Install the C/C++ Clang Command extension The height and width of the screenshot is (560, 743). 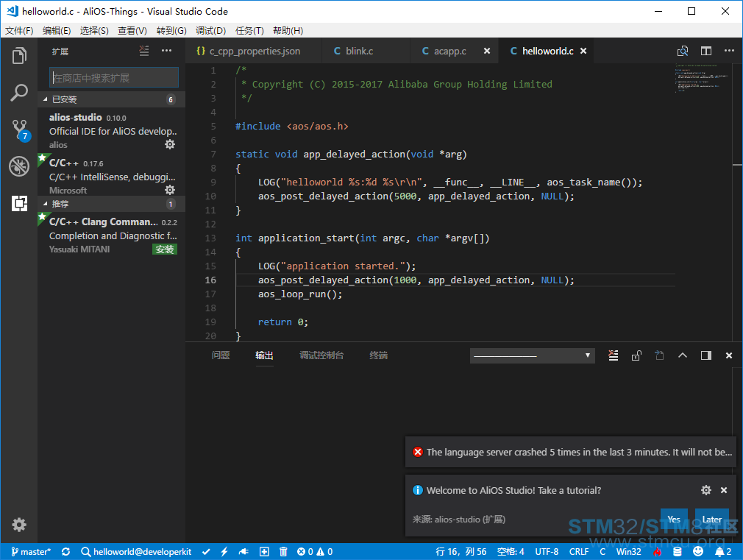tap(165, 249)
